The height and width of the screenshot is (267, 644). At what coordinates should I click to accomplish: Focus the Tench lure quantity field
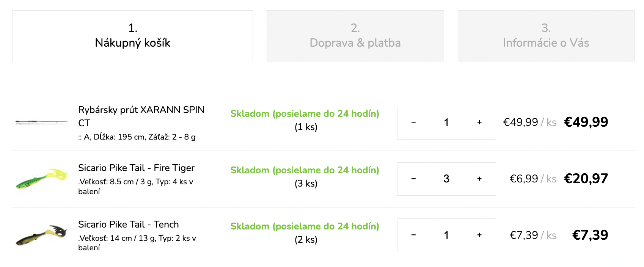tap(446, 235)
